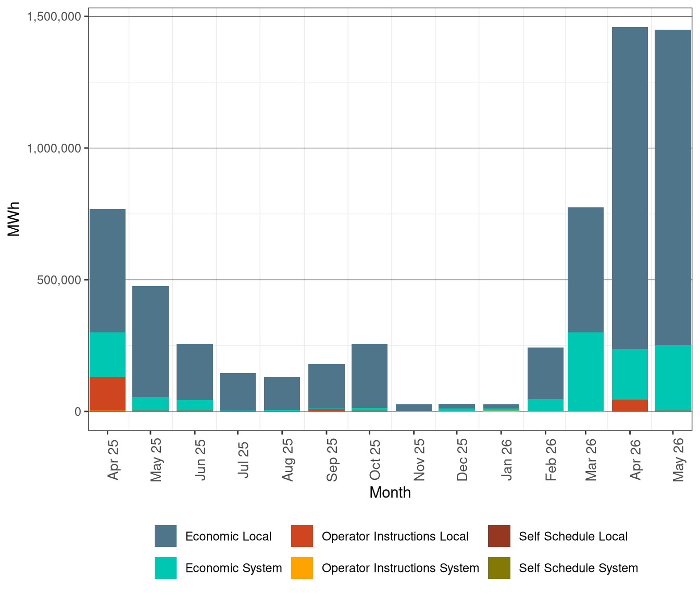Click the Operator Instructions System legend swatch

click(302, 568)
